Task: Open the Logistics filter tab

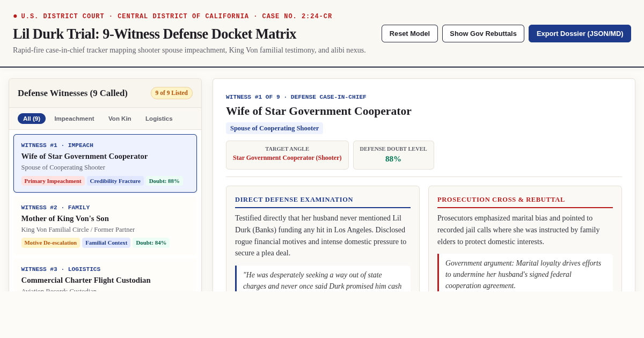Action: (x=159, y=119)
